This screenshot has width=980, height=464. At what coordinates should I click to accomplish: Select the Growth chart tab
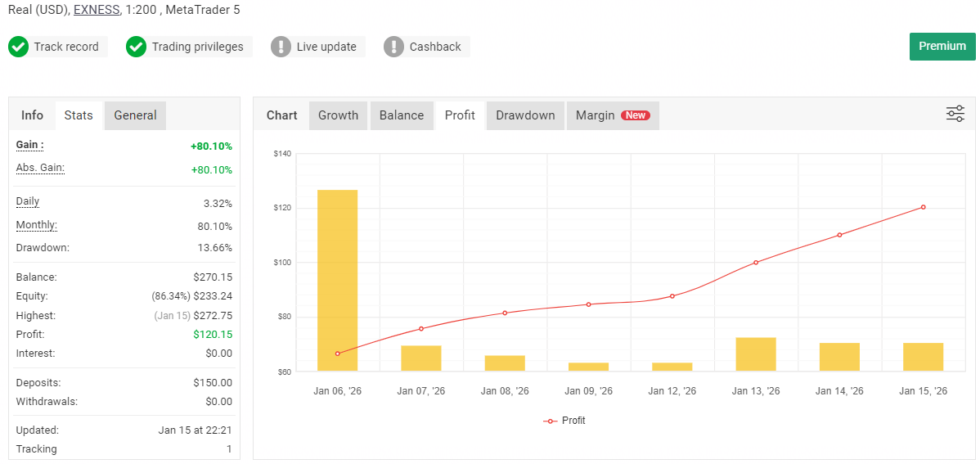tap(338, 115)
